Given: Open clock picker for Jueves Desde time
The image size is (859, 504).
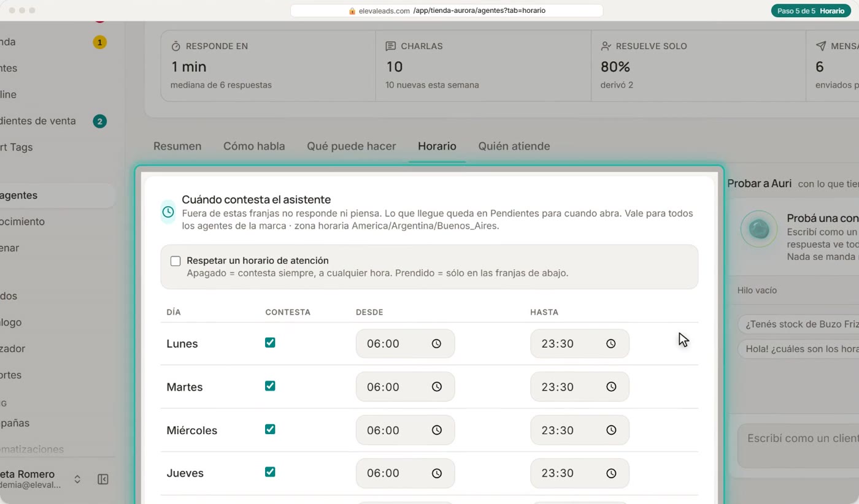Looking at the screenshot, I should click(437, 473).
